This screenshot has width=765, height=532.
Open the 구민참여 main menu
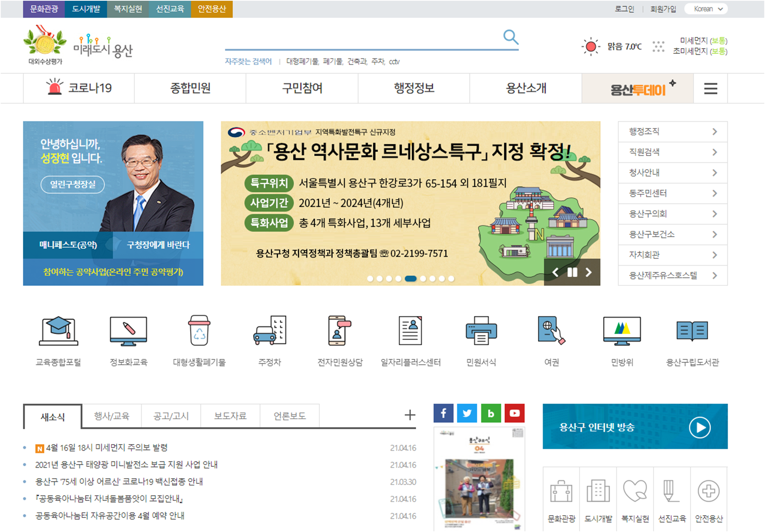click(x=302, y=88)
